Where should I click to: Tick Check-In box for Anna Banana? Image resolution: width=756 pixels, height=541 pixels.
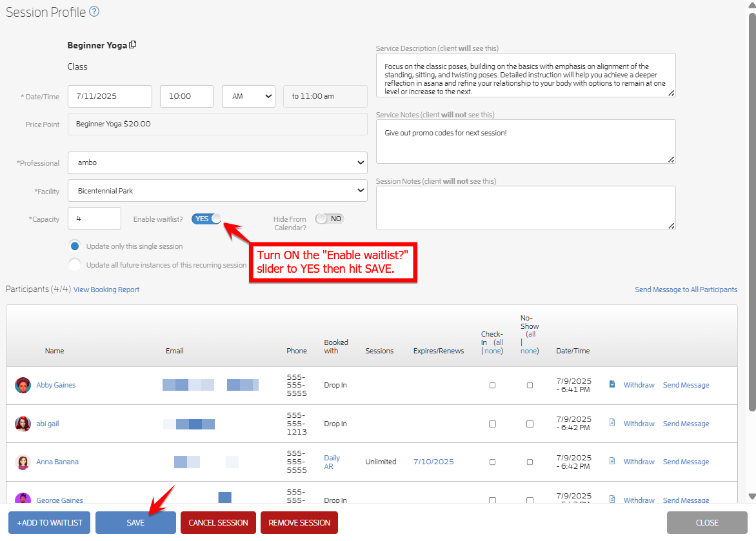click(492, 462)
